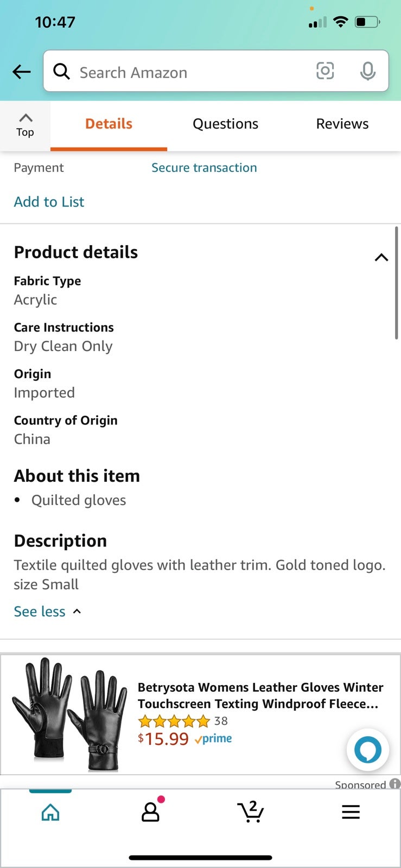Switch to the Questions tab

click(x=226, y=124)
